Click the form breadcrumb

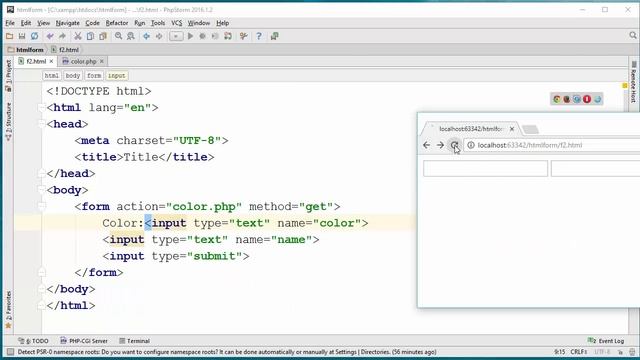point(94,76)
